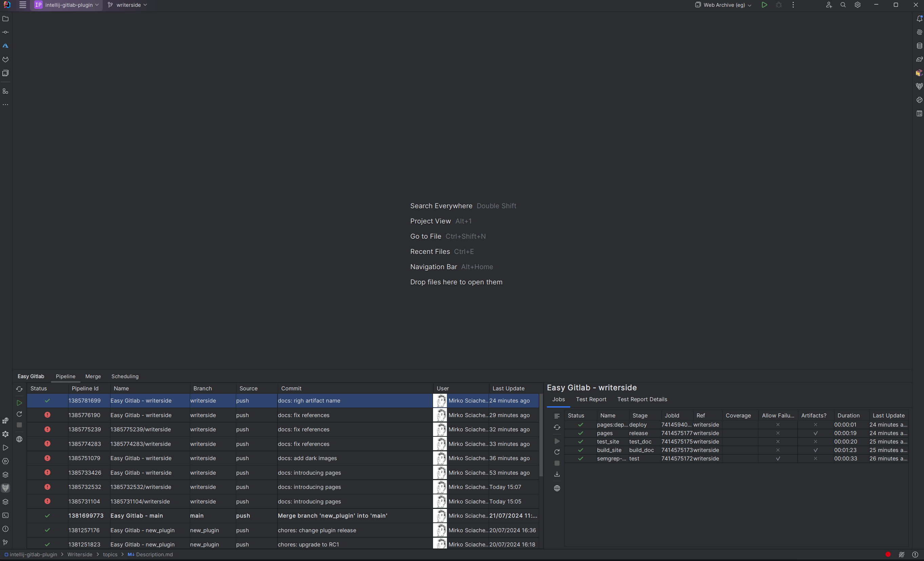Run a new pipeline with green play icon
The width and height of the screenshot is (924, 561).
(x=19, y=403)
